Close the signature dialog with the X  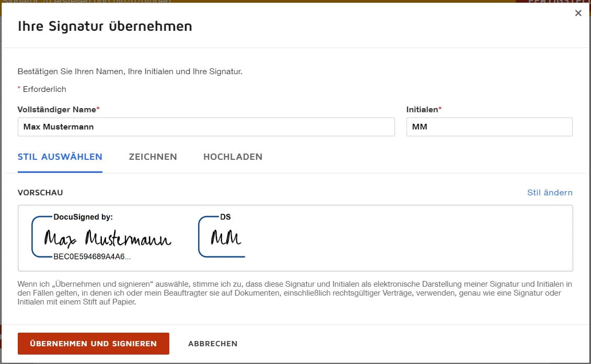[x=578, y=13]
